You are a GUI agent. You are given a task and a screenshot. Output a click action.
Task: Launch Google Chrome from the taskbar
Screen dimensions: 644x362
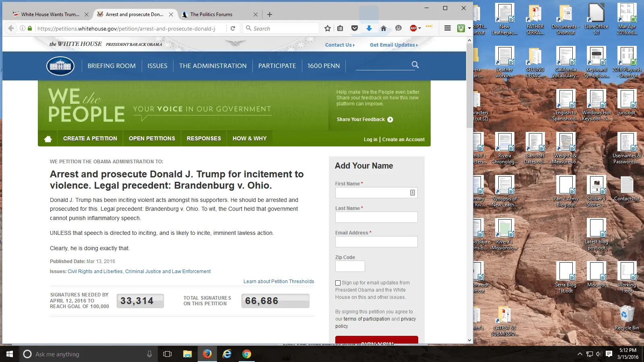(247, 354)
